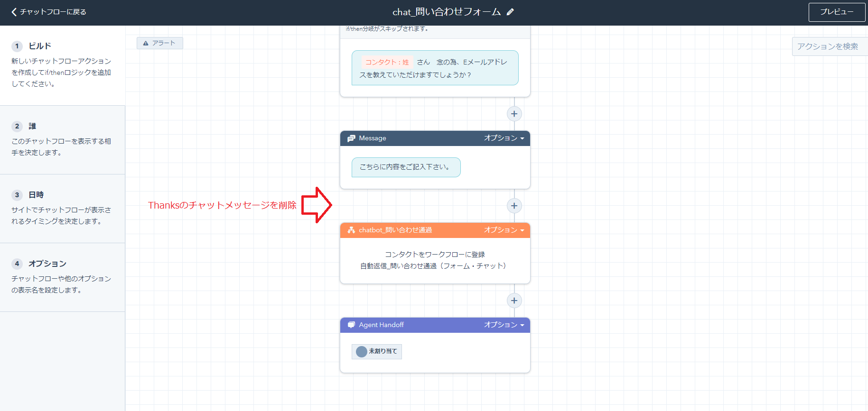Screen dimensions: 868x411
Task: Open オプション dropdown on Agent Handoff block
Action: click(504, 325)
